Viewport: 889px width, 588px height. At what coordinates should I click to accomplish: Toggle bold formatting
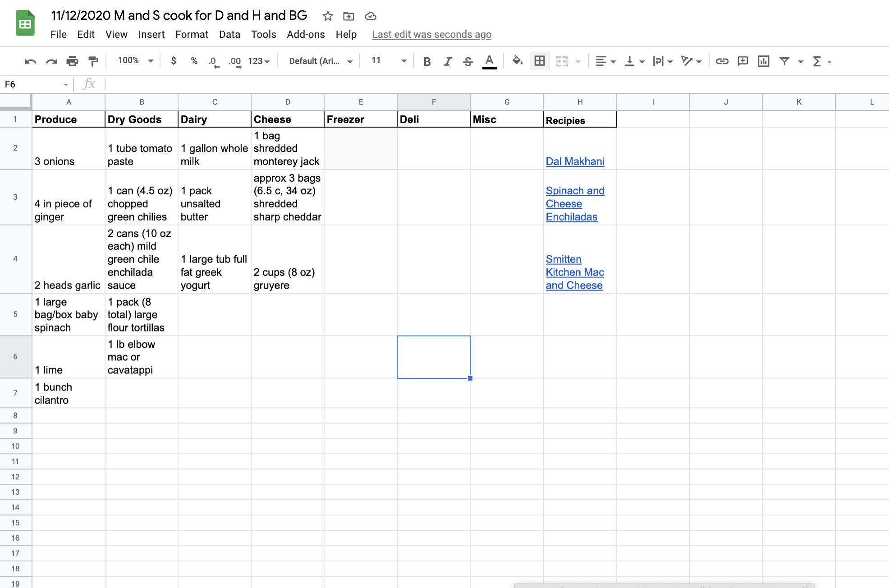427,61
